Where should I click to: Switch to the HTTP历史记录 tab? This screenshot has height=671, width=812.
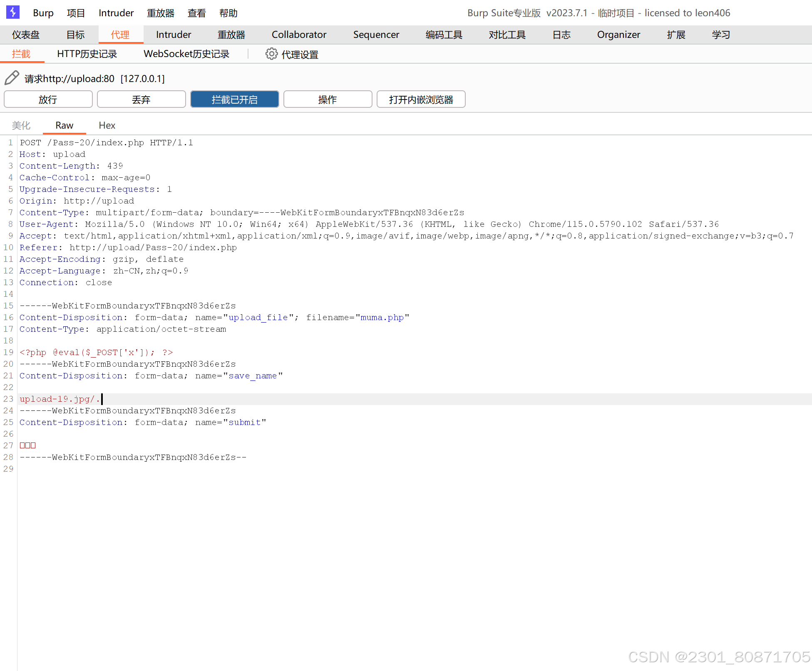[87, 54]
